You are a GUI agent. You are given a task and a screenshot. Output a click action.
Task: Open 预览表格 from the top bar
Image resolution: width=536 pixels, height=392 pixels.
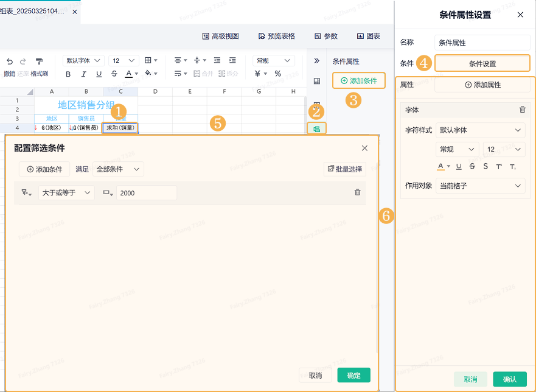(x=277, y=37)
